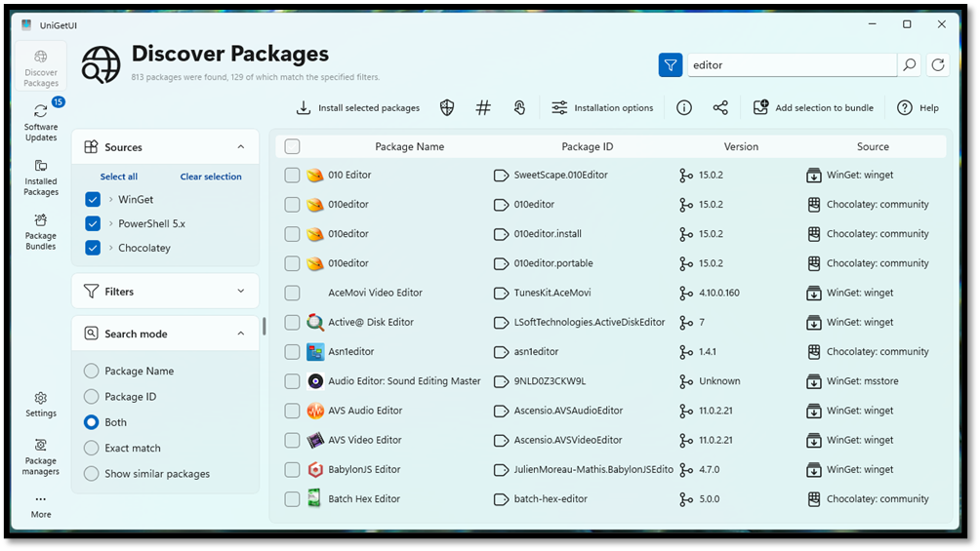Viewport: 980px width, 551px height.
Task: Click into the search box containing editor
Action: click(791, 65)
